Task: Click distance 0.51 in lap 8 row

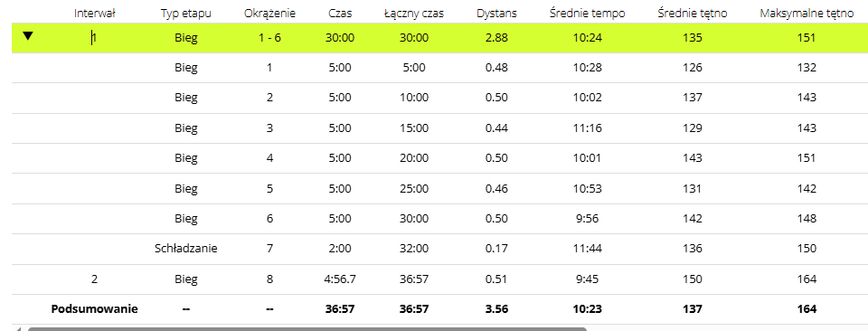Action: coord(496,279)
